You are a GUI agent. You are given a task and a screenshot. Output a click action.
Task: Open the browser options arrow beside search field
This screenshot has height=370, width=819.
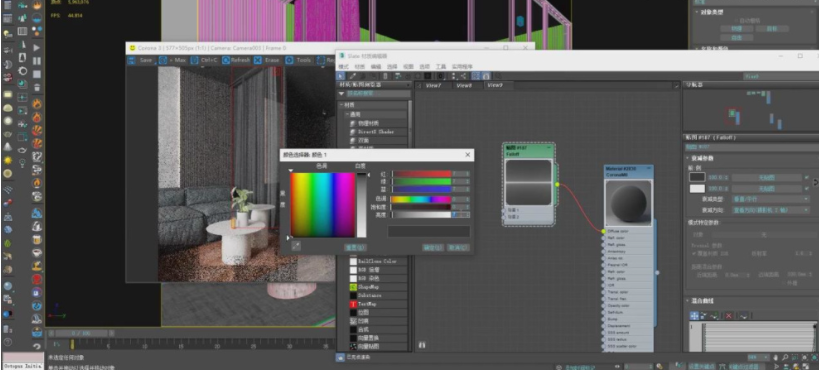tap(342, 94)
